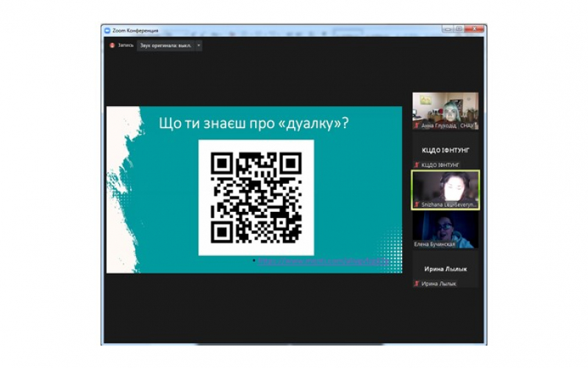This screenshot has height=368, width=588.
Task: Toggle "Звук оригинала: выкл." original sound button
Action: point(166,46)
